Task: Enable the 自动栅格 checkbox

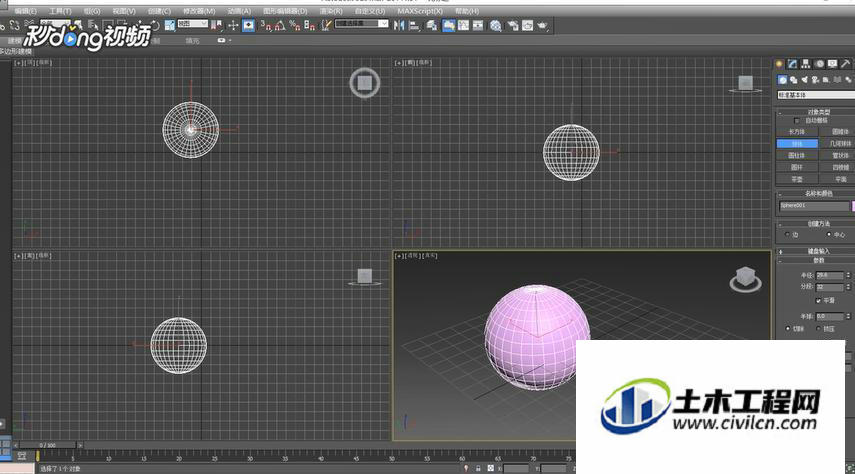Action: tap(797, 121)
